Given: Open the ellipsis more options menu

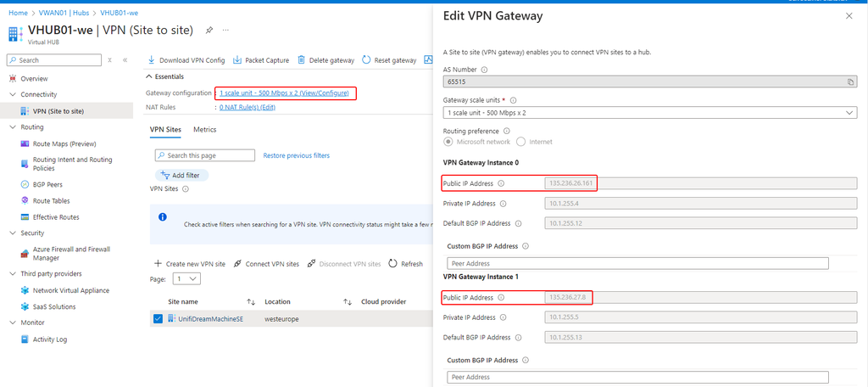Looking at the screenshot, I should (x=225, y=30).
